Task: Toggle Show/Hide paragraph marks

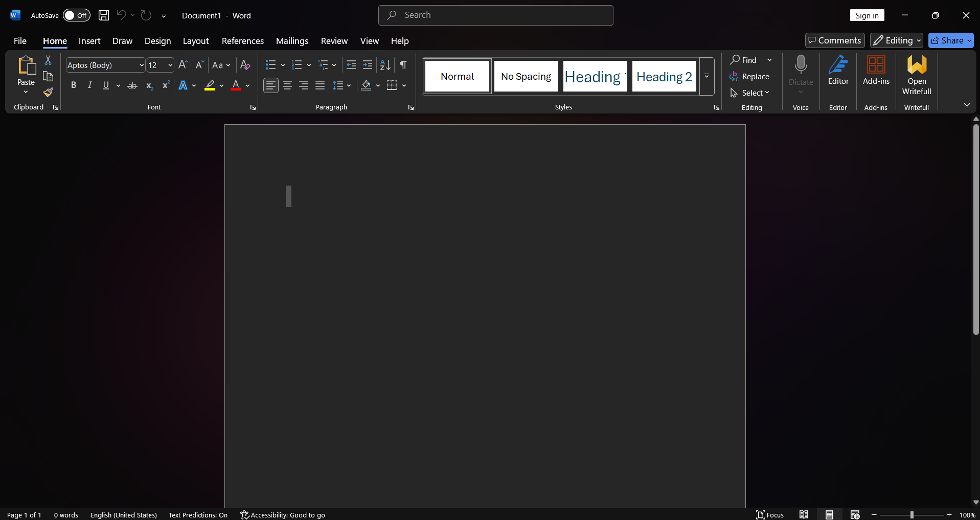Action: click(x=403, y=65)
